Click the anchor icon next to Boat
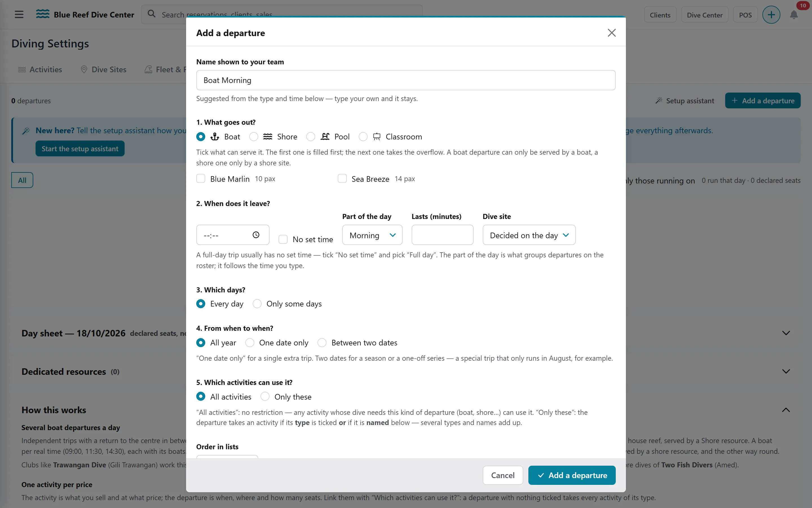Image resolution: width=812 pixels, height=508 pixels. pyautogui.click(x=215, y=137)
